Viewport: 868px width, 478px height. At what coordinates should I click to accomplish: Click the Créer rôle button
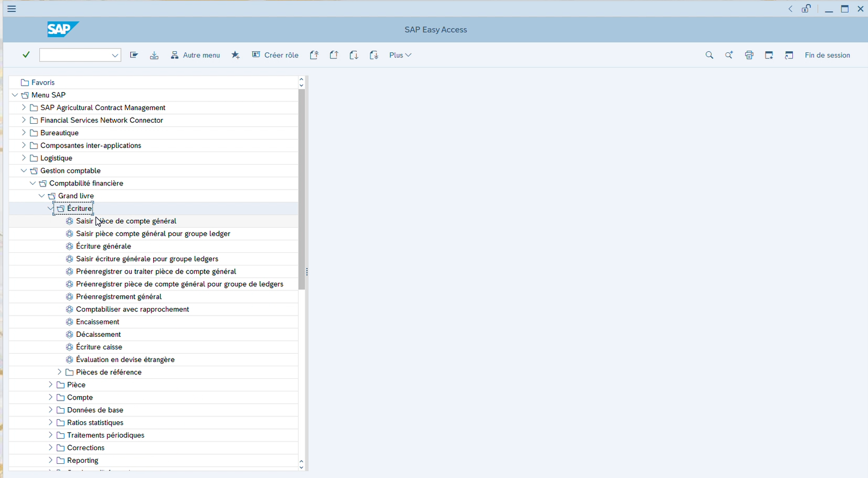tap(275, 55)
